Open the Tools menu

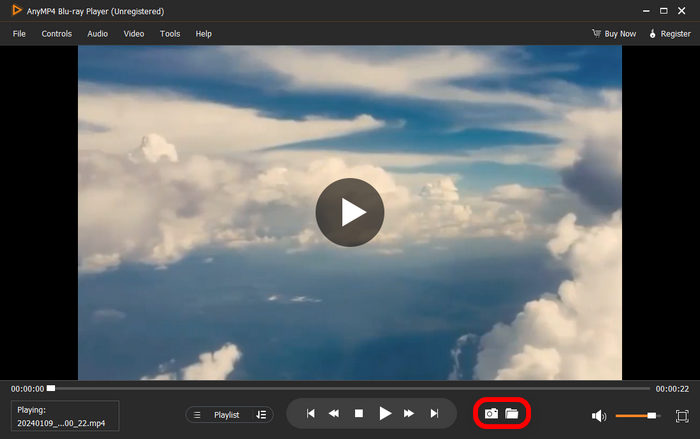170,34
